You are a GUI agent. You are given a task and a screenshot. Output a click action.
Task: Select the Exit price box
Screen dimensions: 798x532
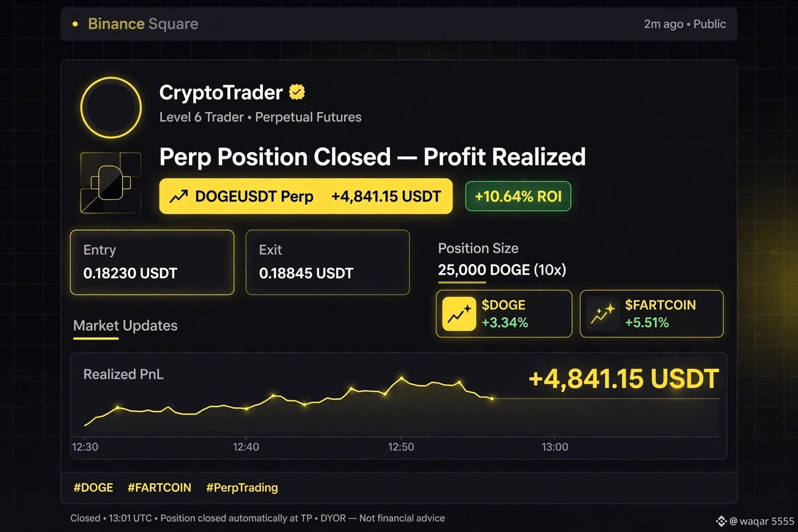point(328,262)
